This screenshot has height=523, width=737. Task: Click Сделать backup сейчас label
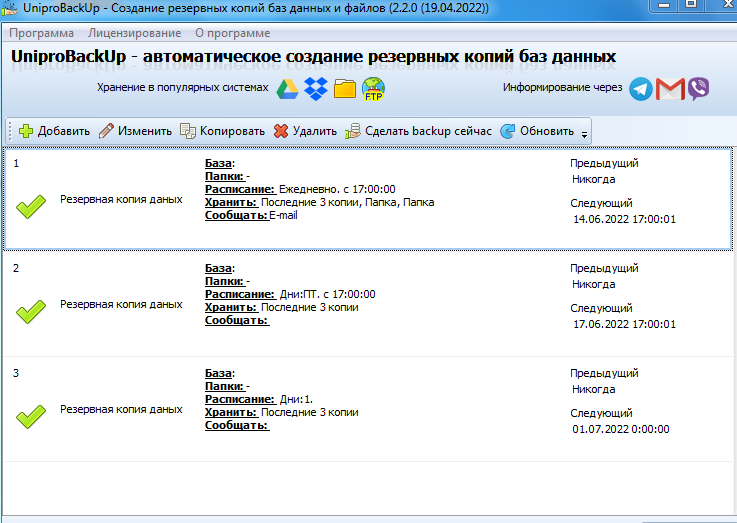coord(428,131)
